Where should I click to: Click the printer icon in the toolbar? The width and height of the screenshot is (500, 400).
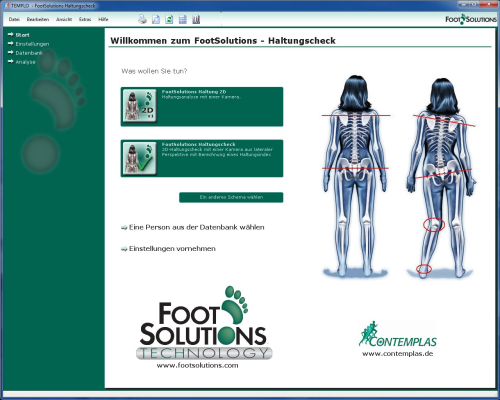tap(142, 19)
